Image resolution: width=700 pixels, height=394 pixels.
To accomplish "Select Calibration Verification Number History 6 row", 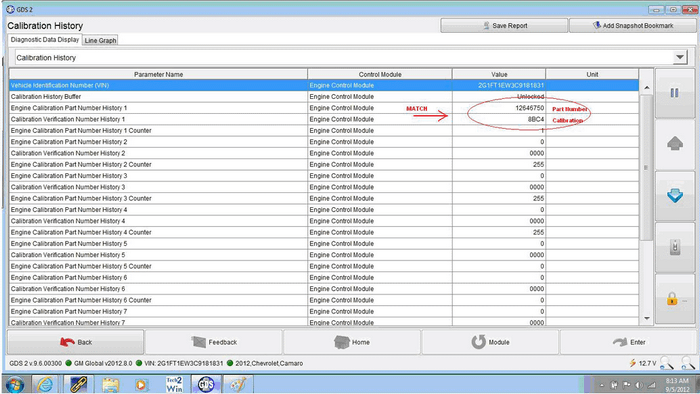I will pos(324,289).
